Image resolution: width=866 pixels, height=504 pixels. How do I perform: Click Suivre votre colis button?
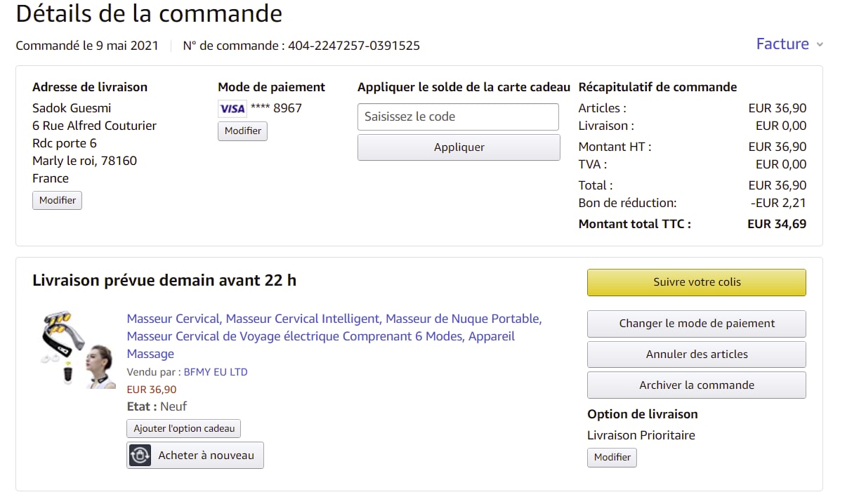coord(696,282)
